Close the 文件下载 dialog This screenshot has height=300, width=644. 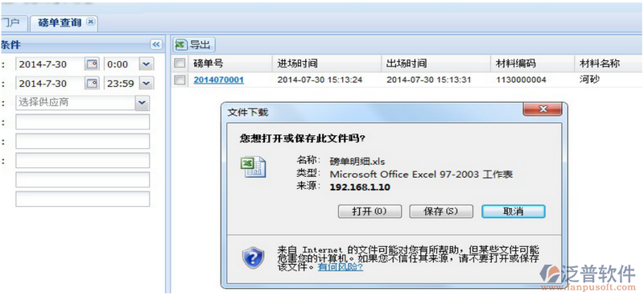(542, 109)
